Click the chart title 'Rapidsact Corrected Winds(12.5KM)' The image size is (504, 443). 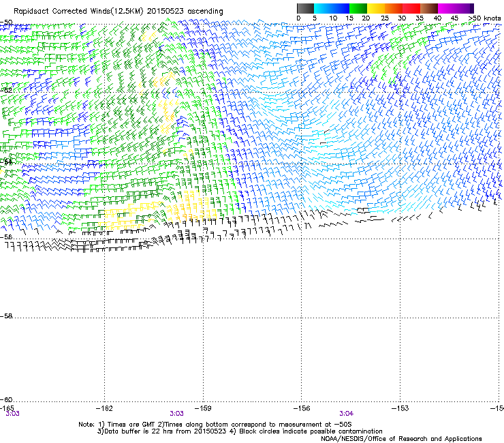pyautogui.click(x=78, y=12)
